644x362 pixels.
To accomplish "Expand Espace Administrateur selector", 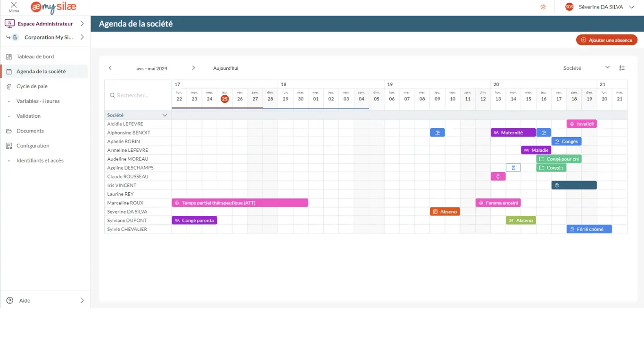I will [82, 24].
